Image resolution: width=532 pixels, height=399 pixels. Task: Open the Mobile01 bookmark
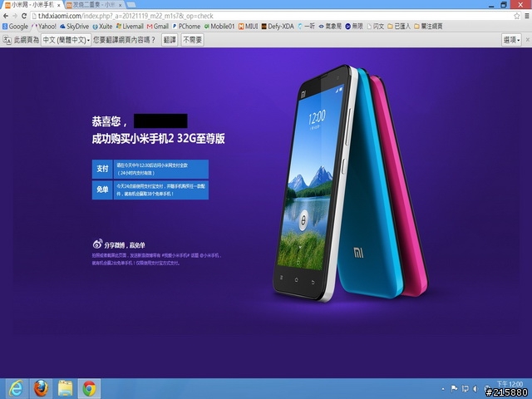point(219,26)
